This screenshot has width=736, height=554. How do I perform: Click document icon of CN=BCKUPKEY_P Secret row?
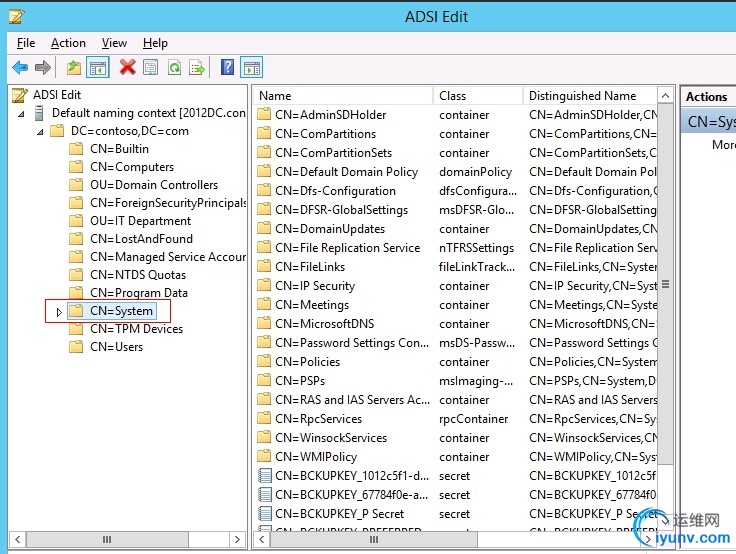tap(265, 514)
